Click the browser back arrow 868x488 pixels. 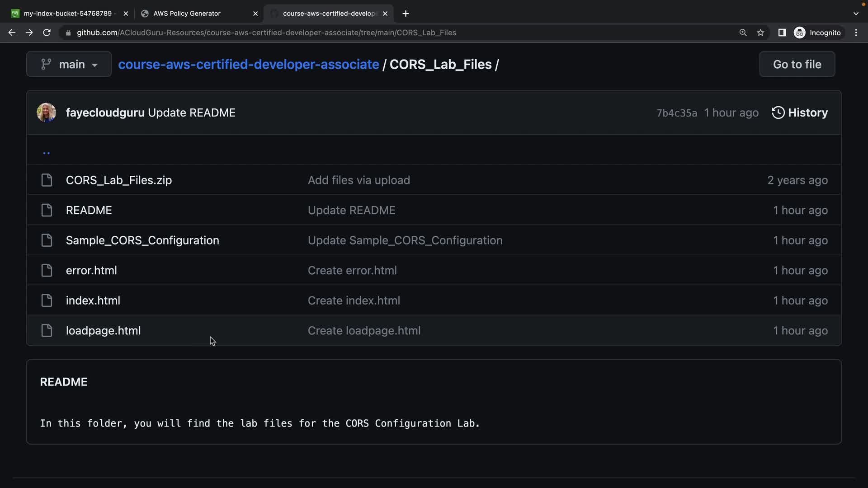[12, 33]
